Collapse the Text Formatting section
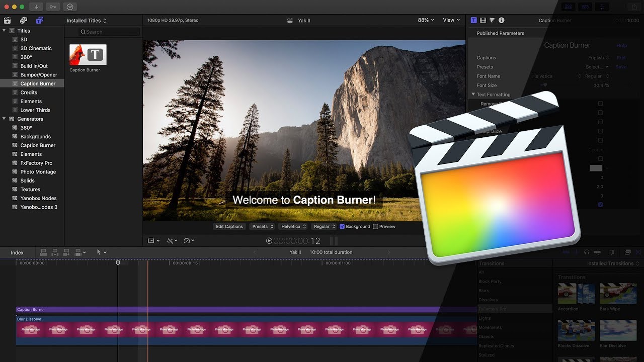Viewport: 644px width, 362px height. click(x=473, y=95)
